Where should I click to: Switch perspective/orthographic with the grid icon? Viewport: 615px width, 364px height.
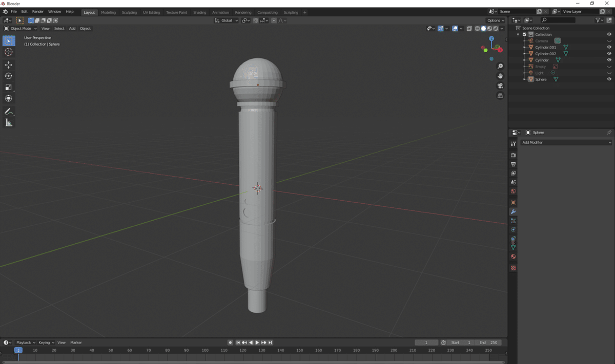(501, 95)
